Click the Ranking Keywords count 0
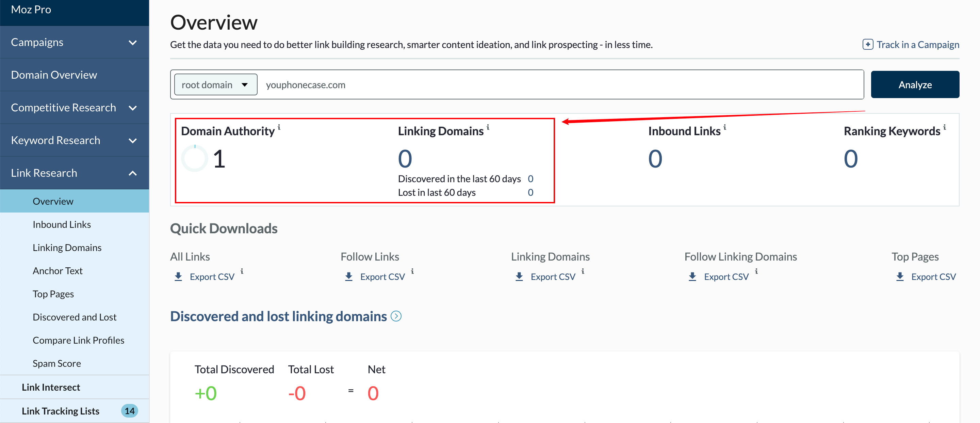Image resolution: width=980 pixels, height=423 pixels. point(851,159)
